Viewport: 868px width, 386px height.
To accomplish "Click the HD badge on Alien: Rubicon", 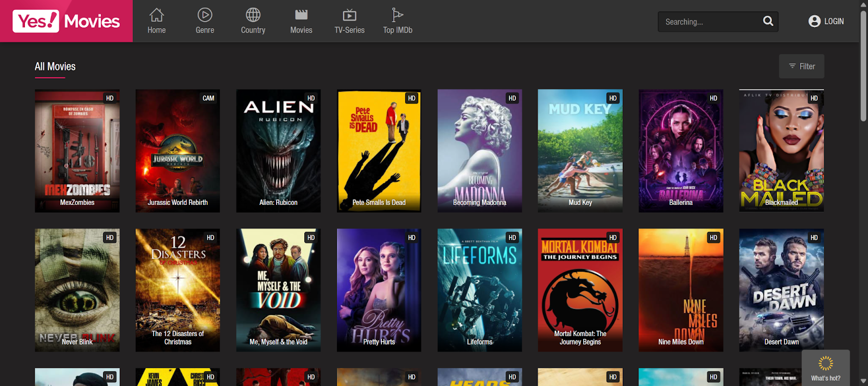I will click(311, 98).
